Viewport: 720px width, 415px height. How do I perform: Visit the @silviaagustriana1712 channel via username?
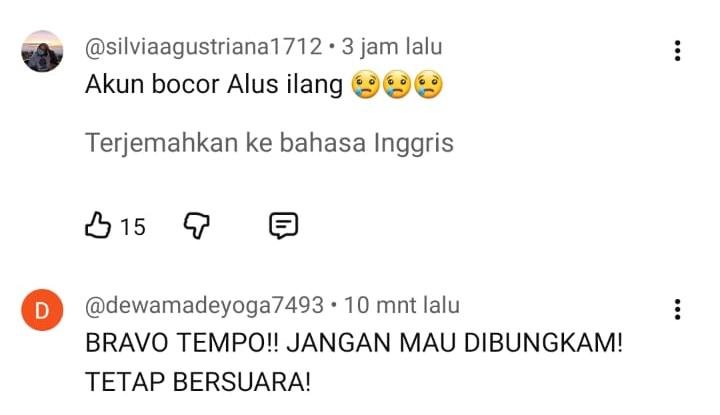pyautogui.click(x=203, y=47)
